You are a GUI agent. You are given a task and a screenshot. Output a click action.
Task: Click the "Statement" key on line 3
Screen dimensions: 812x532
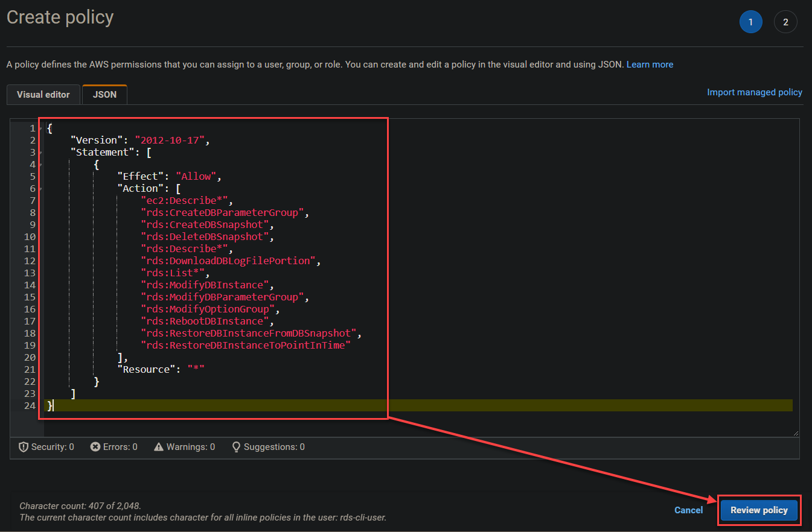tap(103, 153)
